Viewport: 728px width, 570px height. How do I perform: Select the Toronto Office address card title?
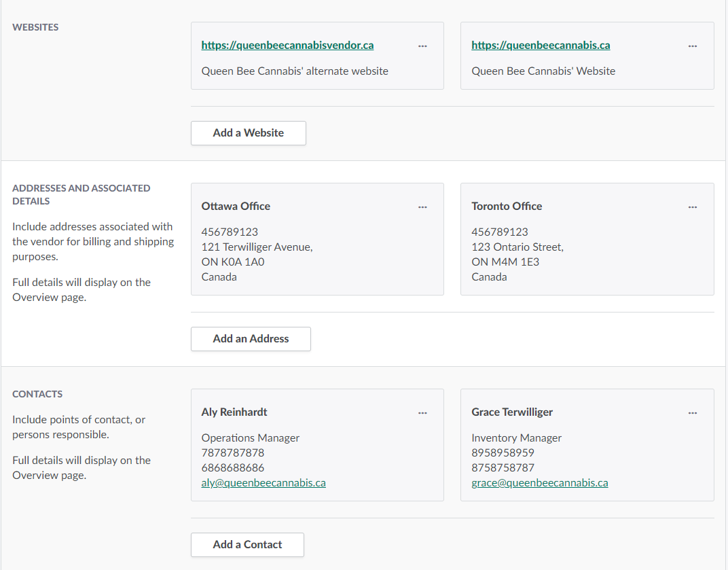[x=507, y=207]
